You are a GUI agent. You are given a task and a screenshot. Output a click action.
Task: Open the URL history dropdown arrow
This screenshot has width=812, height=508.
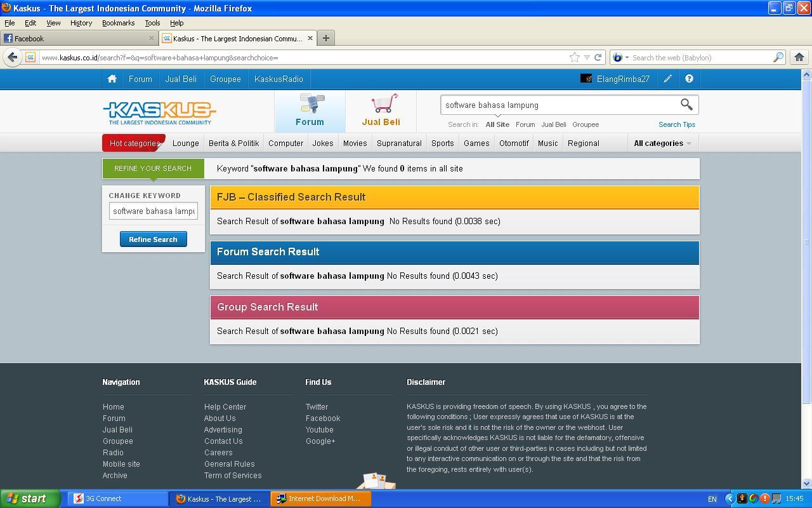[587, 57]
